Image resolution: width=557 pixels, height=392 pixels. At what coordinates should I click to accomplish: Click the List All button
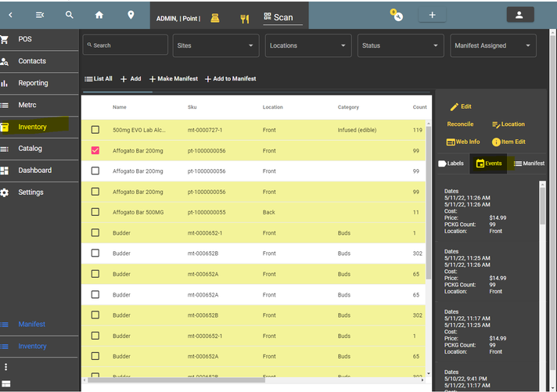(99, 79)
